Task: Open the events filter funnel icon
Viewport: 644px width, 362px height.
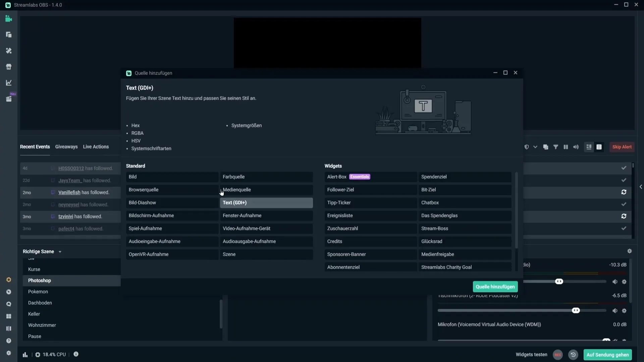Action: (x=556, y=147)
